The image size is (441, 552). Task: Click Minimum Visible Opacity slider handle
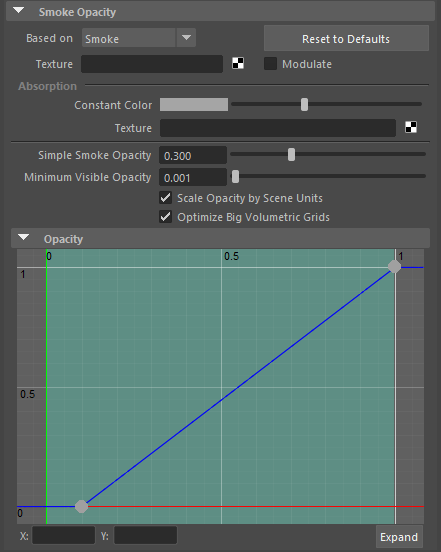tap(235, 176)
